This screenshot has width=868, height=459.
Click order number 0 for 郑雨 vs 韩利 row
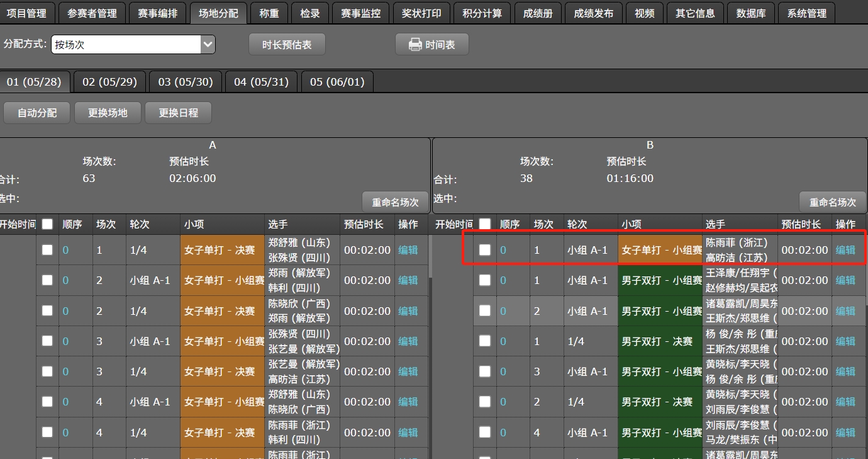pos(65,280)
